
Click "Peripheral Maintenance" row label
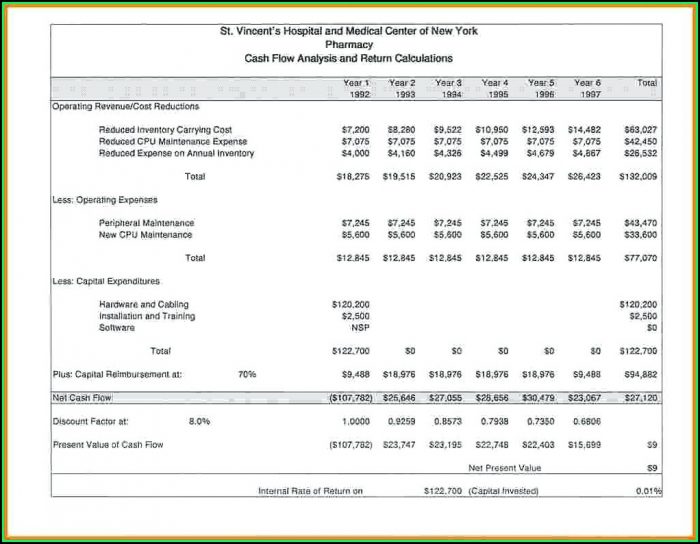[x=146, y=223]
